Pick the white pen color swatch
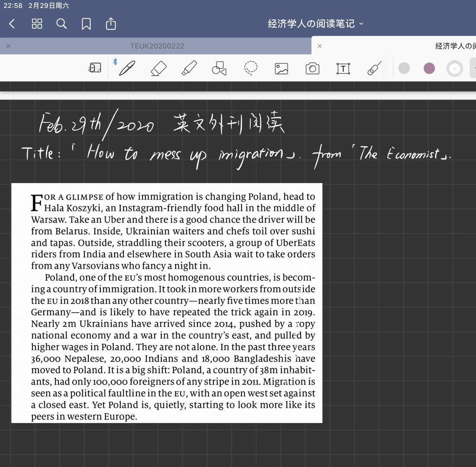 pos(454,69)
